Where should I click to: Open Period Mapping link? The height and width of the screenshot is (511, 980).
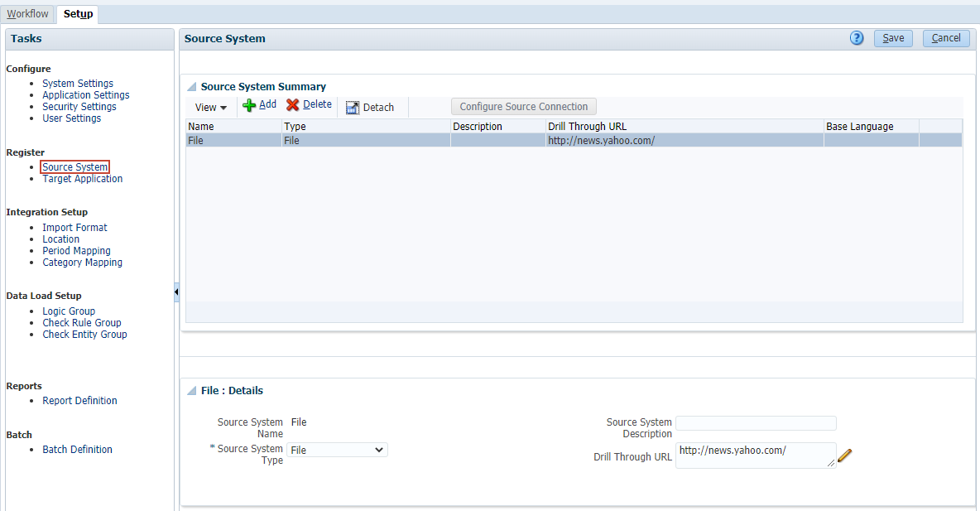pyautogui.click(x=76, y=251)
